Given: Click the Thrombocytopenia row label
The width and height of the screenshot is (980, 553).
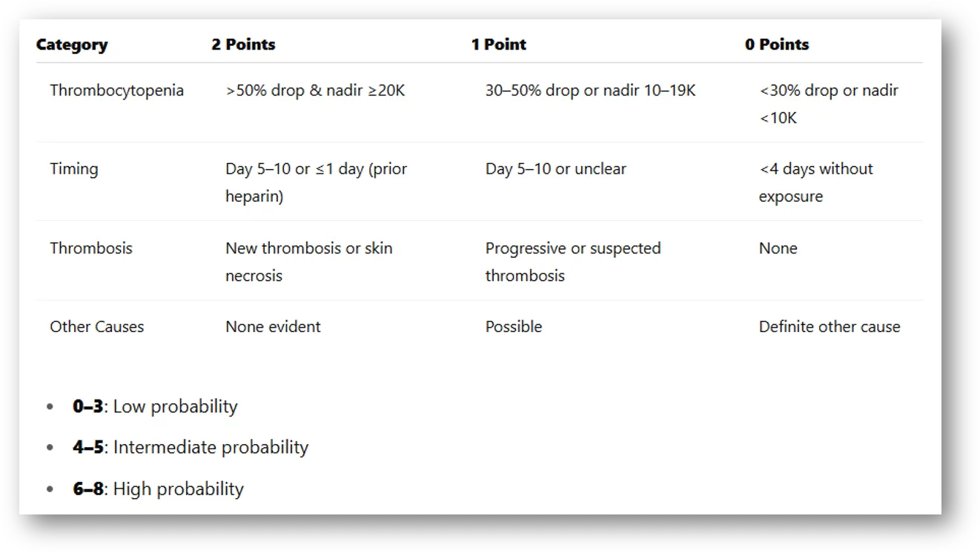Looking at the screenshot, I should click(x=116, y=90).
